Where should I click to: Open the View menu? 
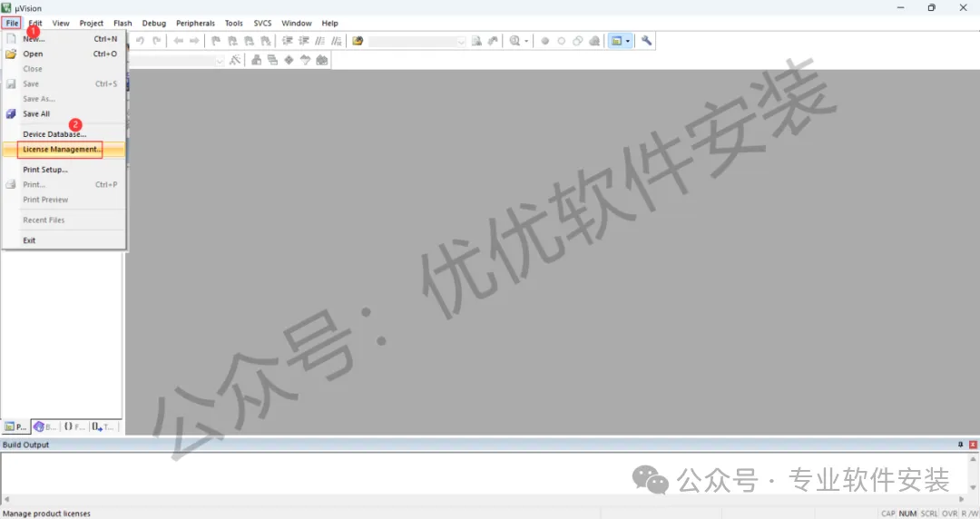point(61,23)
